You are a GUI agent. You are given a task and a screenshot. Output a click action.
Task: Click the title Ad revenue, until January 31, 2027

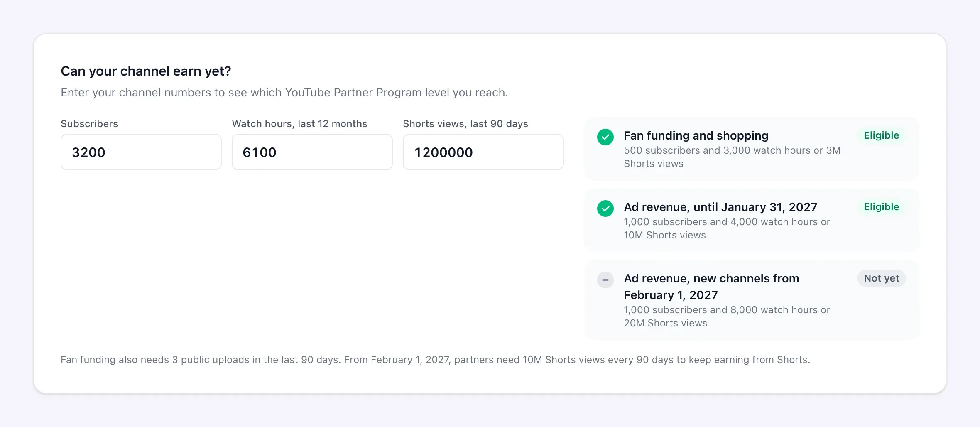pyautogui.click(x=720, y=207)
